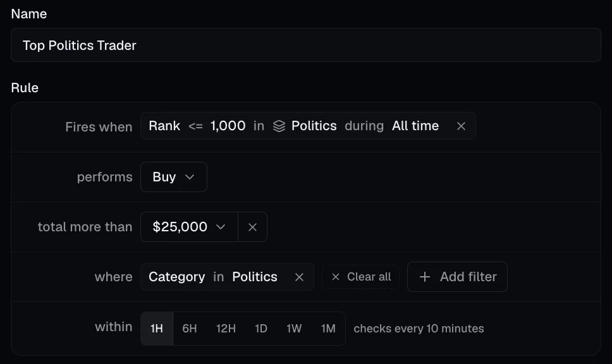Edit the rank threshold value 1,000
Viewport: 612px width, 364px height.
coord(228,126)
